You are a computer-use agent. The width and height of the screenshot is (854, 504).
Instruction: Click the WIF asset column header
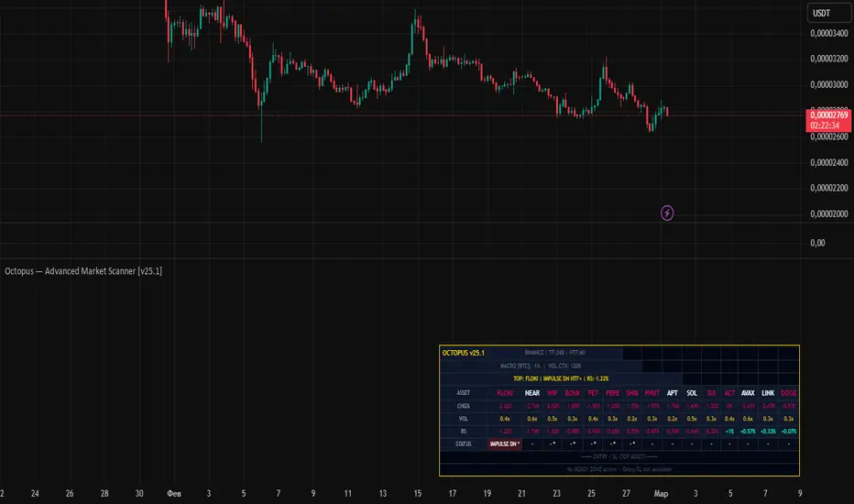553,393
